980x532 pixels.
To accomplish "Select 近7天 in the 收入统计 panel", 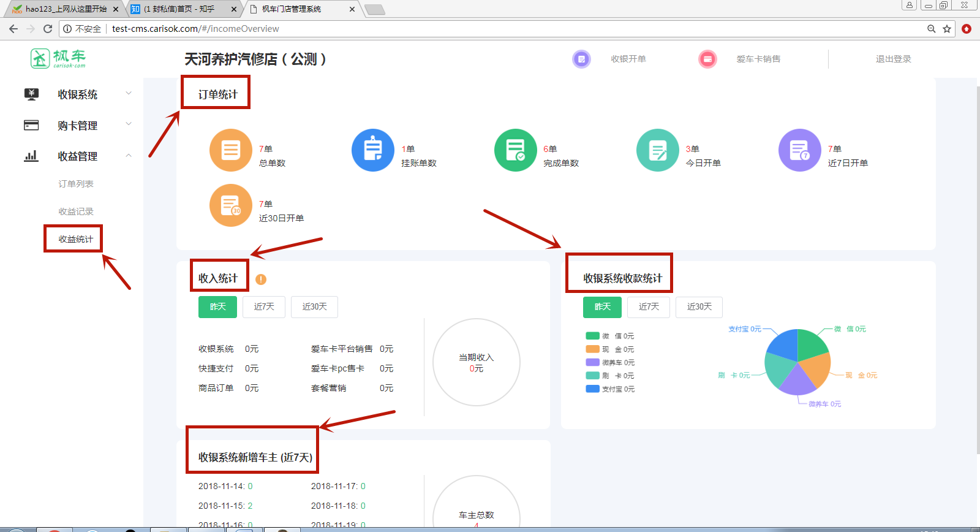I will click(x=264, y=307).
